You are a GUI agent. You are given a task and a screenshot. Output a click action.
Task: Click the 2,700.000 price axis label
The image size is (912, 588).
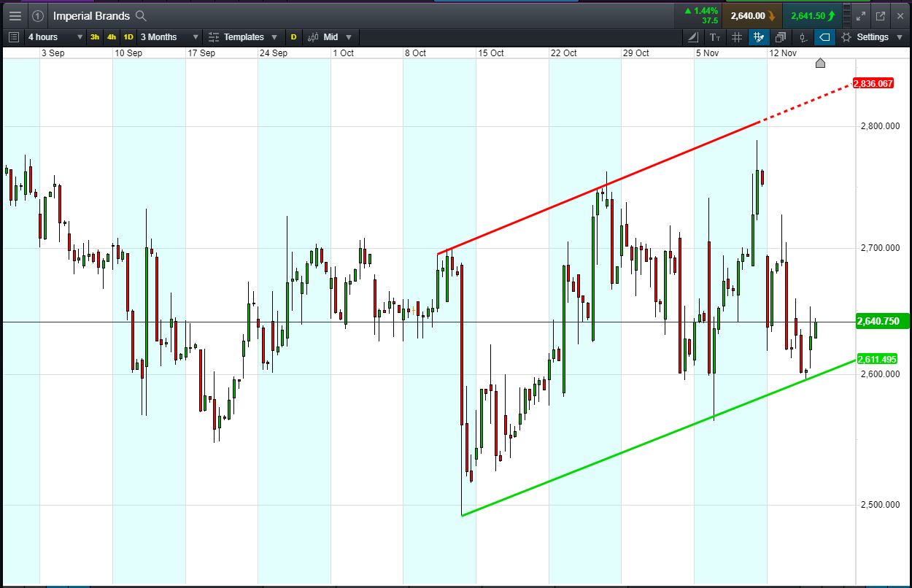(879, 248)
